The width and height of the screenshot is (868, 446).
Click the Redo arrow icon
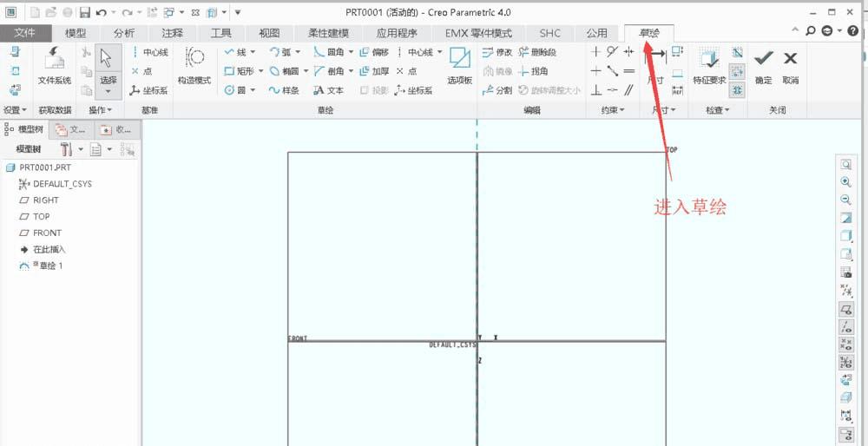point(128,12)
